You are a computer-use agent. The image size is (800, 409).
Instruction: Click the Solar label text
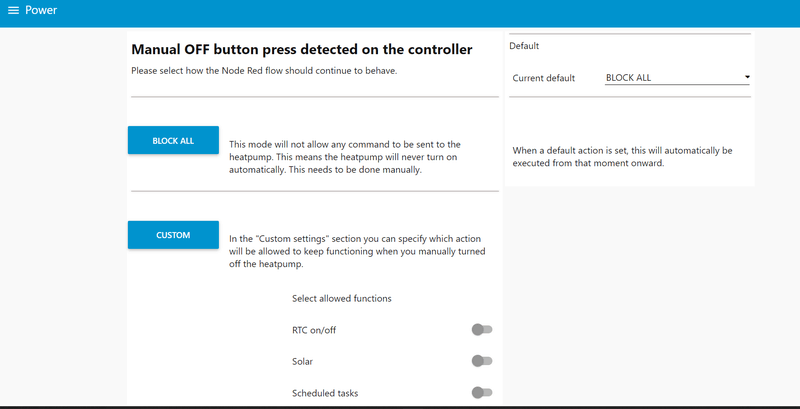(305, 361)
